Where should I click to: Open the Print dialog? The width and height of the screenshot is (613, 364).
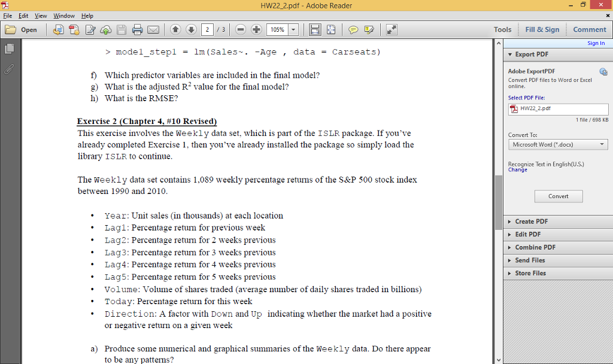click(x=135, y=29)
